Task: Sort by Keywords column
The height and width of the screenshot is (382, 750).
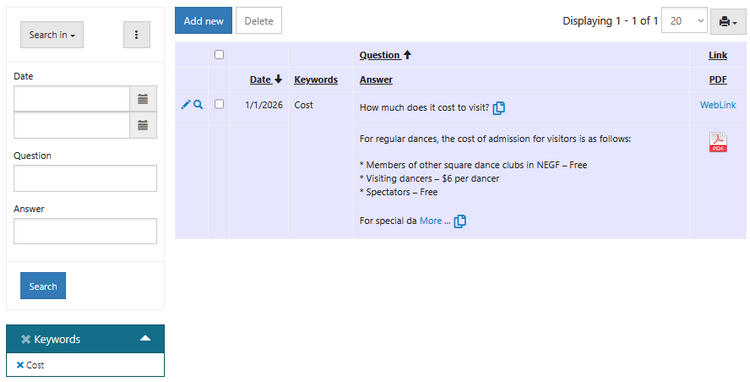Action: tap(316, 80)
